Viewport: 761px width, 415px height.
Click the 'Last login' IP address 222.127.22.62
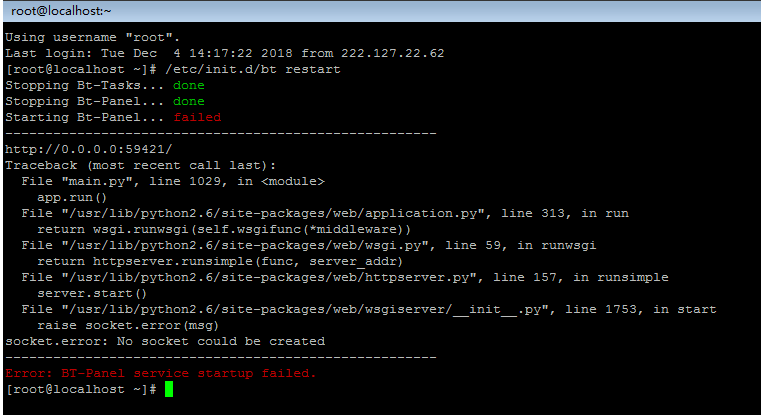click(393, 53)
